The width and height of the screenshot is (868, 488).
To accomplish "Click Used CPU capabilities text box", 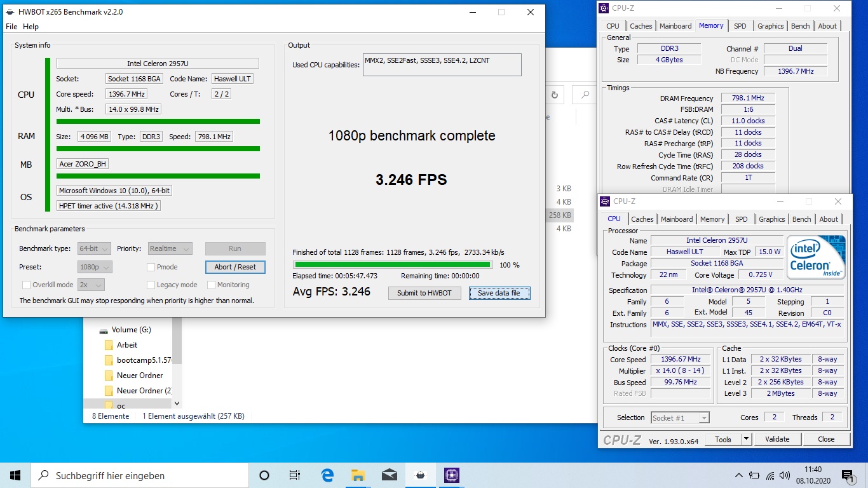I will coord(442,65).
